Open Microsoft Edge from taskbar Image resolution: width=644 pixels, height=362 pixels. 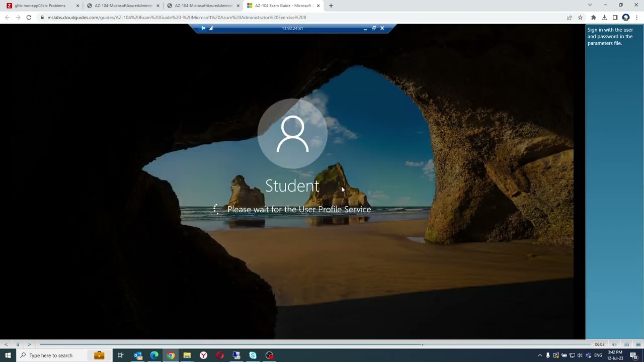[154, 355]
